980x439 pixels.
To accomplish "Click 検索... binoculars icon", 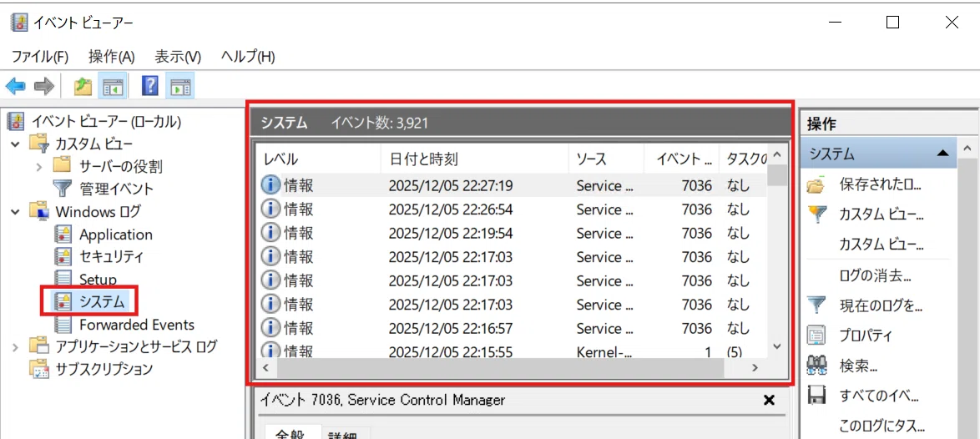I will coord(817,366).
